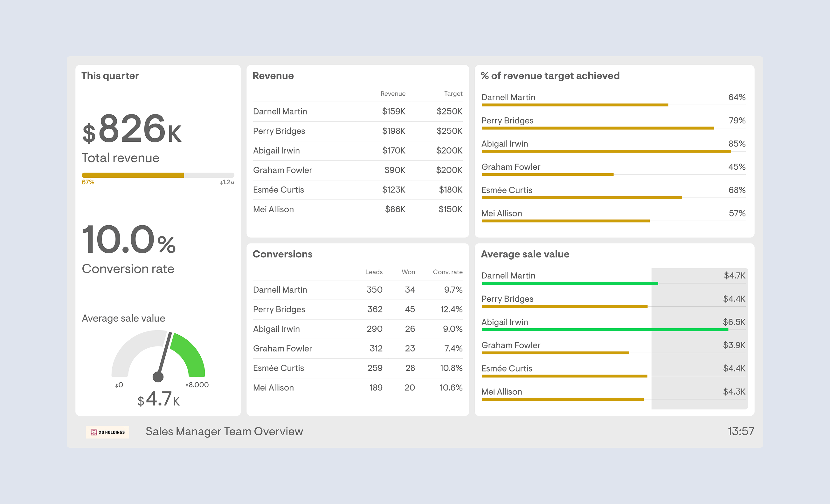Click Graham Fowler's 45% target bar
The width and height of the screenshot is (830, 504).
point(547,175)
